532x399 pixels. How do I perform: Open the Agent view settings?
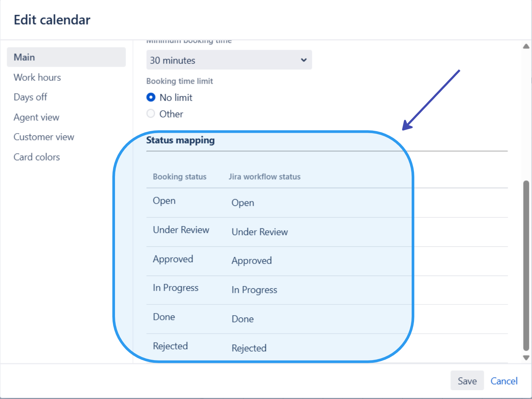point(36,117)
